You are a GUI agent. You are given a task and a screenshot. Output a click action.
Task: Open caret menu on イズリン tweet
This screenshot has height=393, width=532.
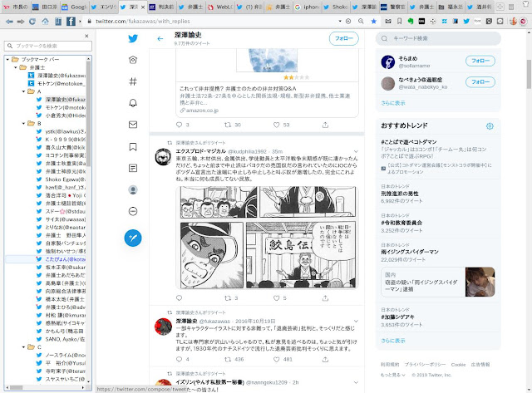tap(356, 382)
